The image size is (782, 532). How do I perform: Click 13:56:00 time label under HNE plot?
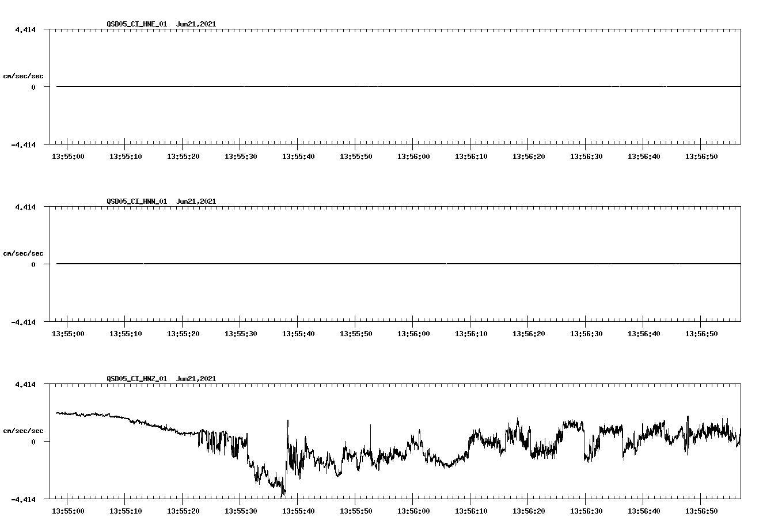click(413, 157)
